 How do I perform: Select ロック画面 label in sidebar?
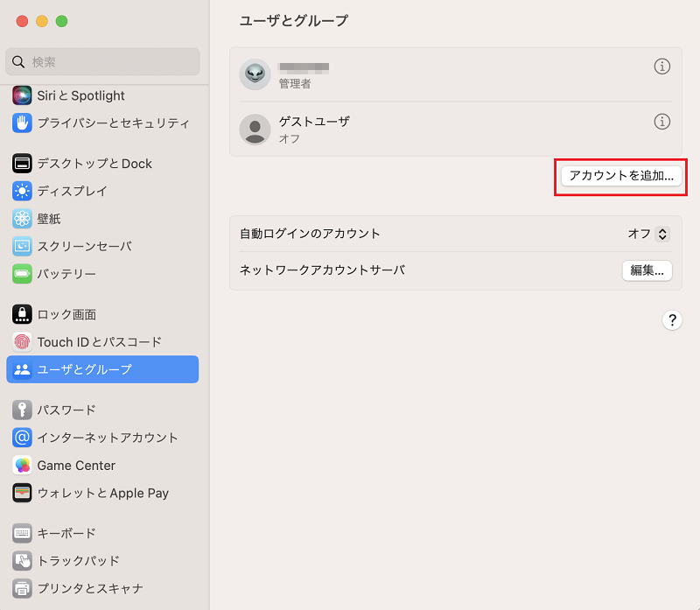point(66,314)
